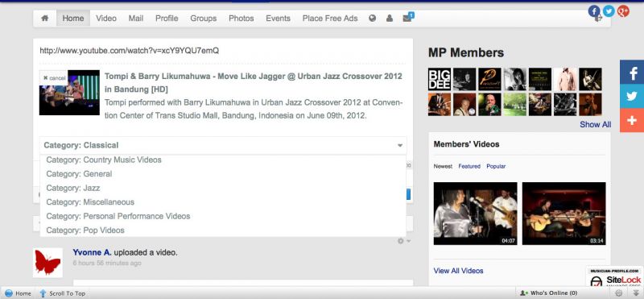This screenshot has width=644, height=299.
Task: Share via the Twitter side bar button
Action: tap(632, 96)
